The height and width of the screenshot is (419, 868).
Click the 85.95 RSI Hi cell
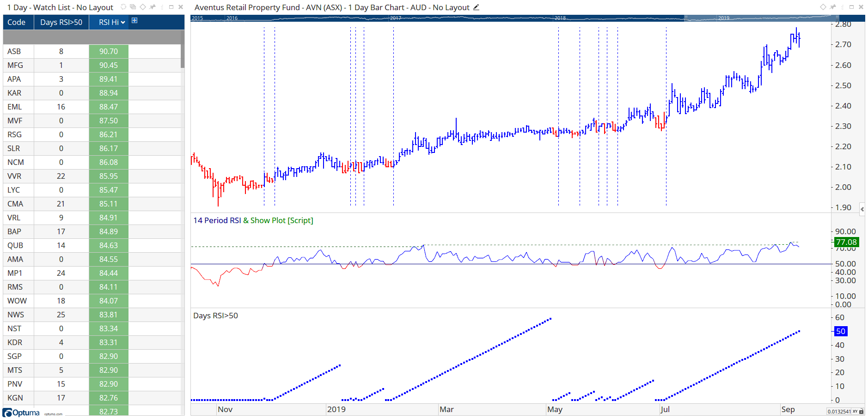[109, 176]
